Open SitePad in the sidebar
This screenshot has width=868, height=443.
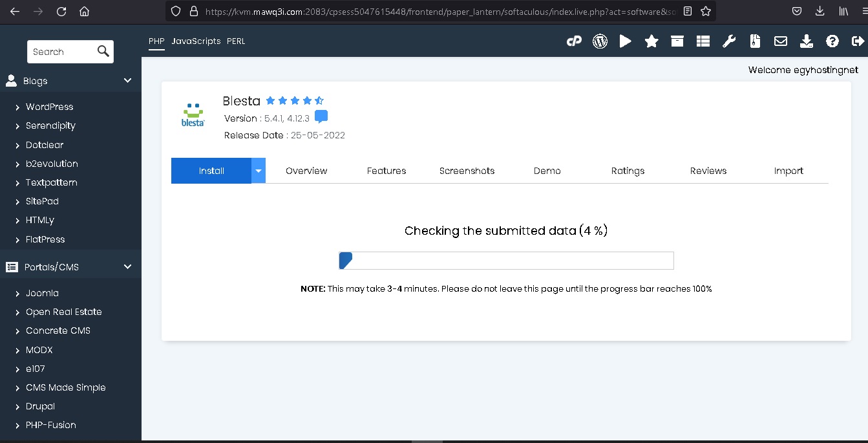42,201
